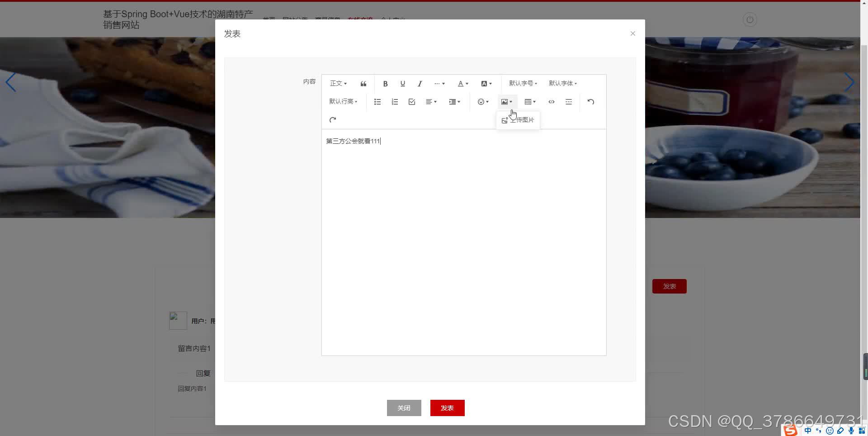
Task: Insert a numbered list
Action: (x=395, y=102)
